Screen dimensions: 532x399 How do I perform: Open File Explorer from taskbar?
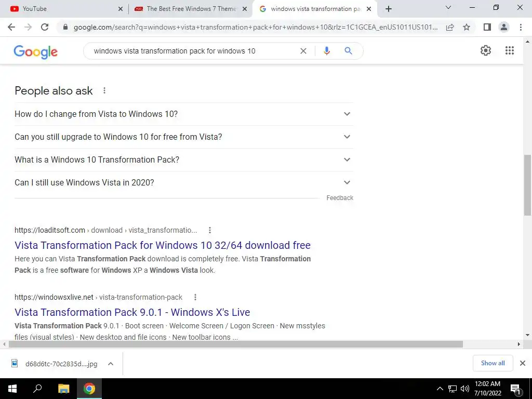tap(63, 389)
